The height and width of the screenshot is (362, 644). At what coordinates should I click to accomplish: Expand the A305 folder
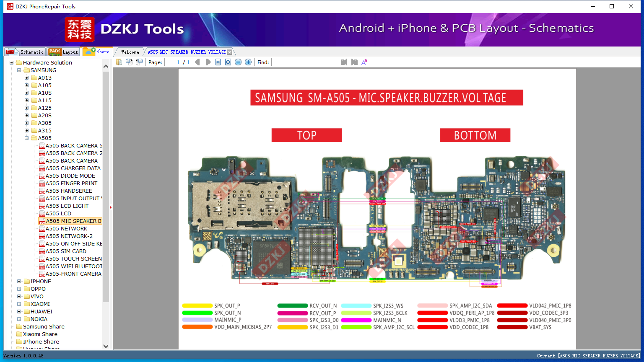tap(27, 123)
